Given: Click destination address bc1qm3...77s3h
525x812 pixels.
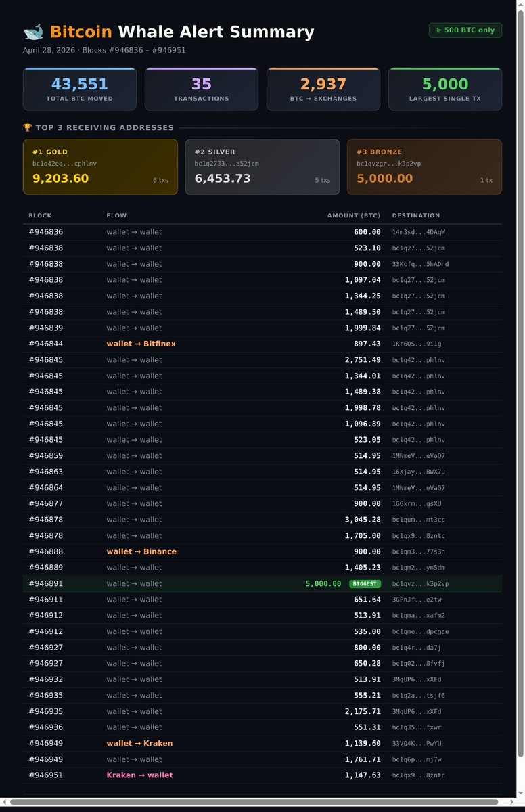Looking at the screenshot, I should click(419, 551).
